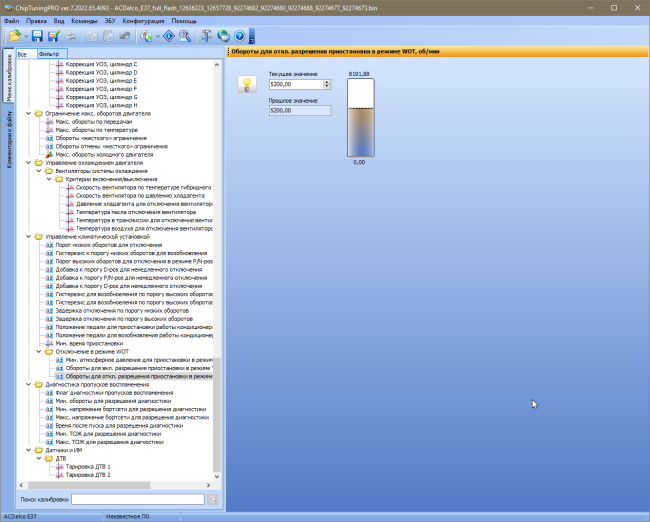
Task: Switch to the Все tab
Action: [26, 54]
